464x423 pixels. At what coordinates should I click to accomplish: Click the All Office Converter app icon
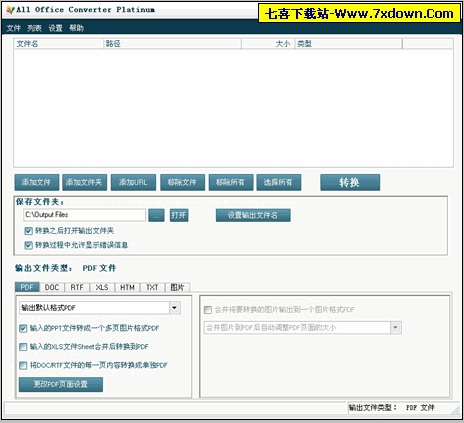(x=11, y=10)
